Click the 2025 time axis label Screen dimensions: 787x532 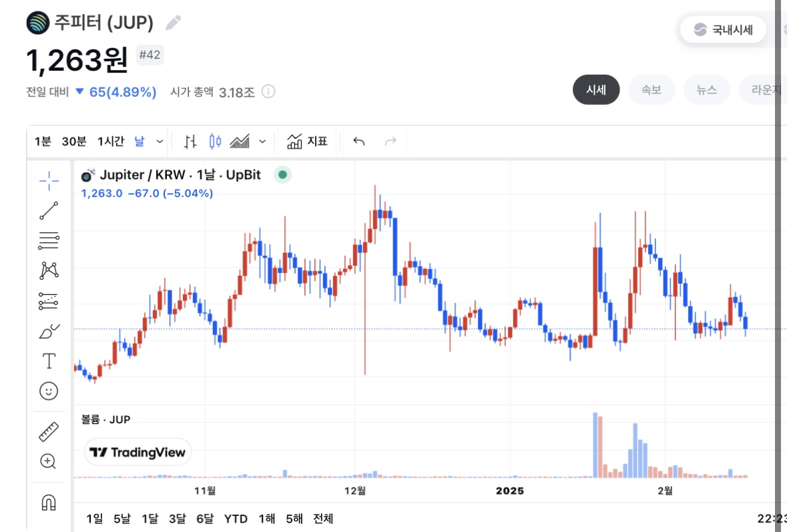click(x=510, y=491)
